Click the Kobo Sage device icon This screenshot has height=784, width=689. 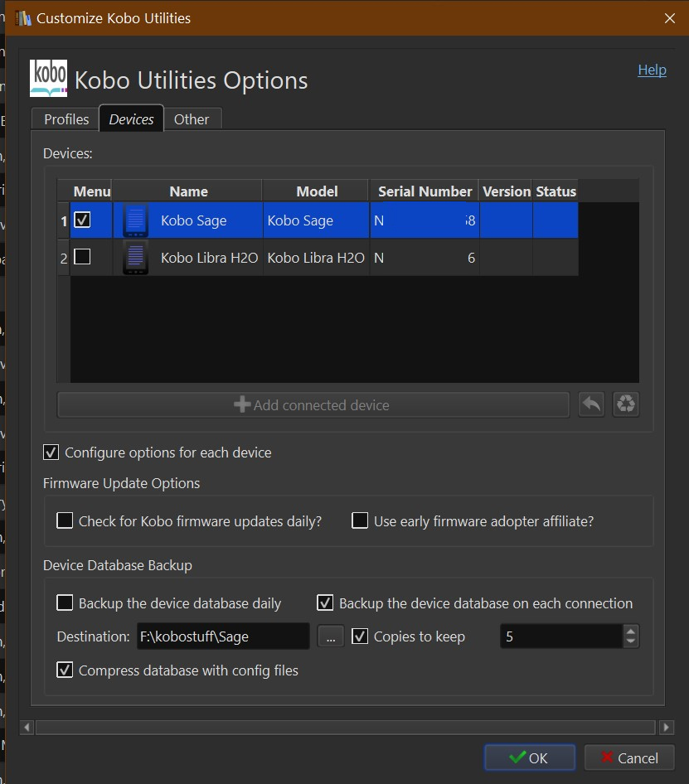point(135,221)
